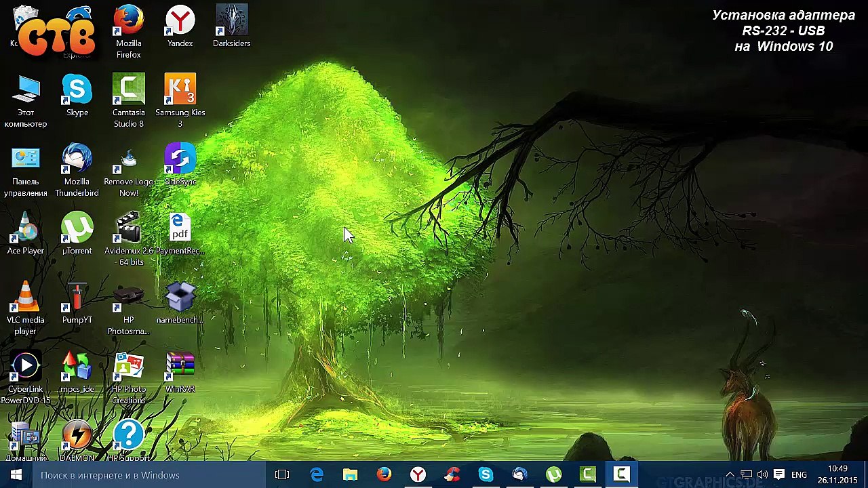Open Yandex browser from the taskbar
This screenshot has width=868, height=488.
click(x=418, y=475)
